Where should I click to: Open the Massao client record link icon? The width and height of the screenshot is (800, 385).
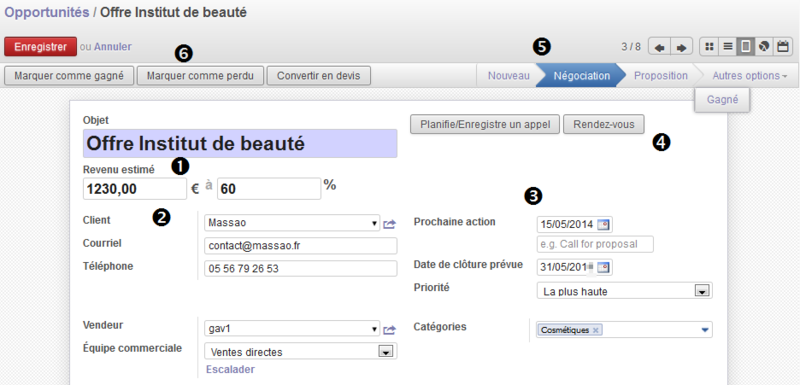(389, 223)
